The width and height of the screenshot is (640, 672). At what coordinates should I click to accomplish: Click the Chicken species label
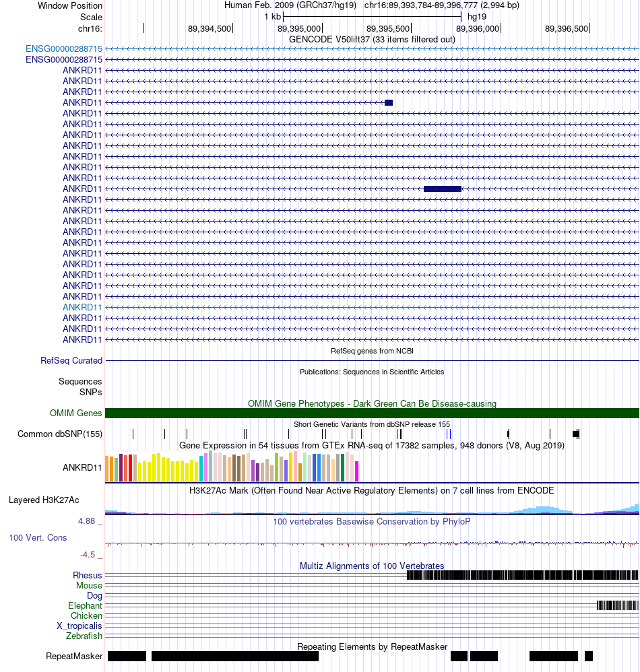(x=87, y=616)
